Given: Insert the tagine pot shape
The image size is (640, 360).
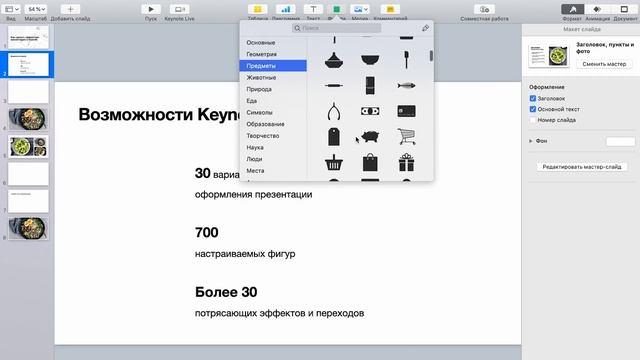Looking at the screenshot, I should click(x=334, y=60).
